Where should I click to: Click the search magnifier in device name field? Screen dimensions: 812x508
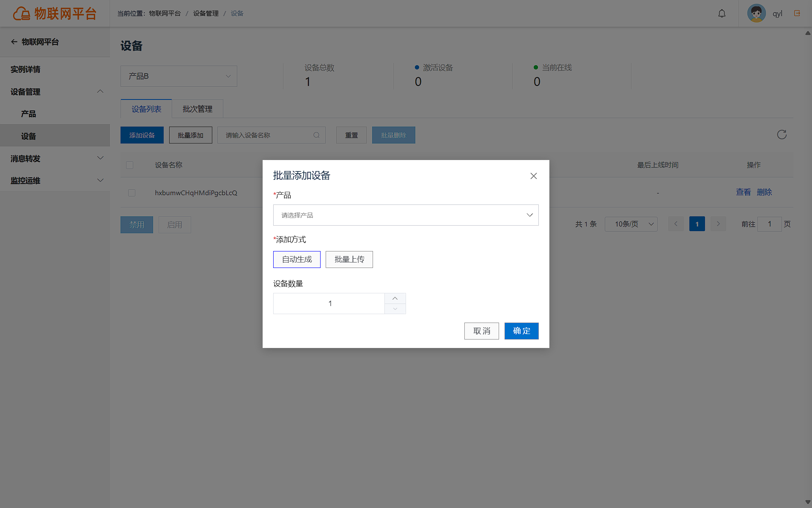coord(316,135)
